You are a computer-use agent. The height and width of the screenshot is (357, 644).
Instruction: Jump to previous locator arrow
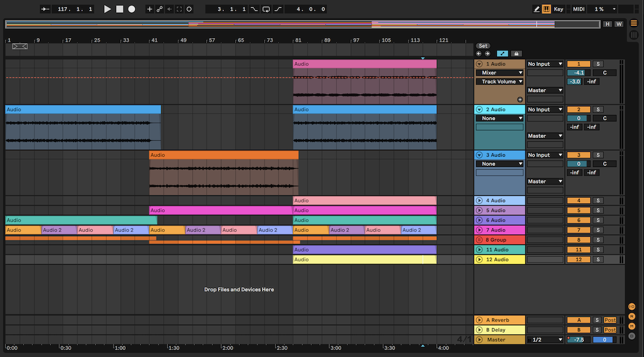(x=479, y=54)
